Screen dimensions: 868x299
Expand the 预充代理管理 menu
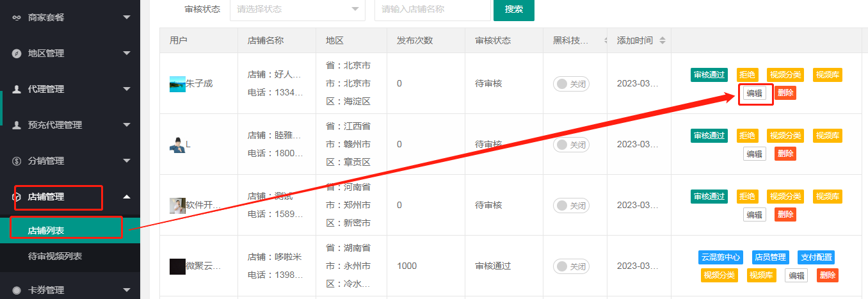(x=126, y=125)
